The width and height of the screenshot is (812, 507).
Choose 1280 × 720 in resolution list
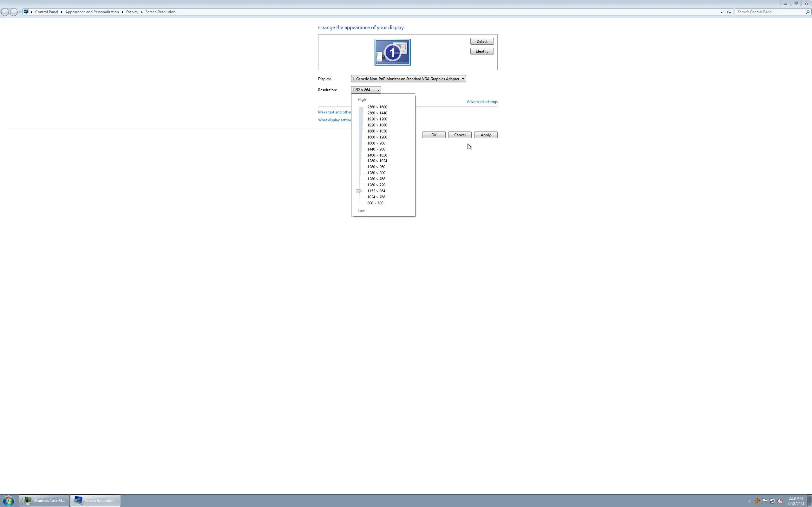[376, 185]
